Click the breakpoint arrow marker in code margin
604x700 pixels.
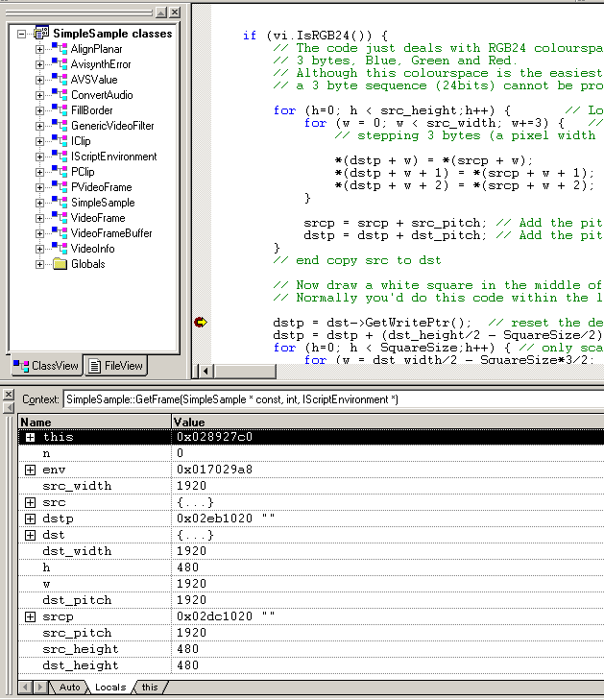pos(201,322)
